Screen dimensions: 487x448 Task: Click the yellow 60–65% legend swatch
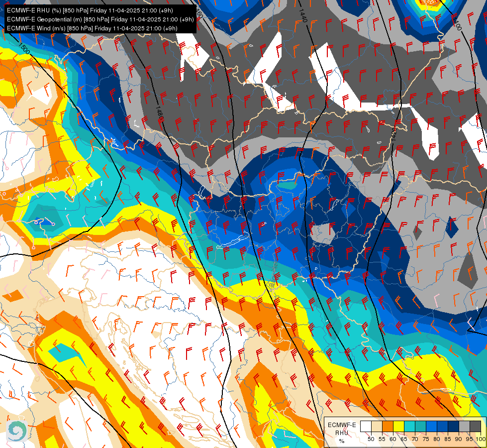point(399,426)
